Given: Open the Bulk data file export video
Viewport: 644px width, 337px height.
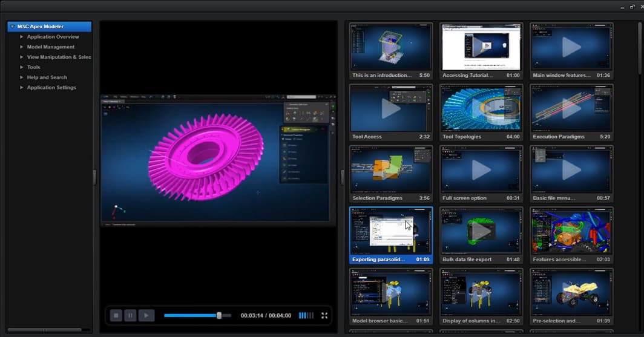Looking at the screenshot, I should point(482,231).
